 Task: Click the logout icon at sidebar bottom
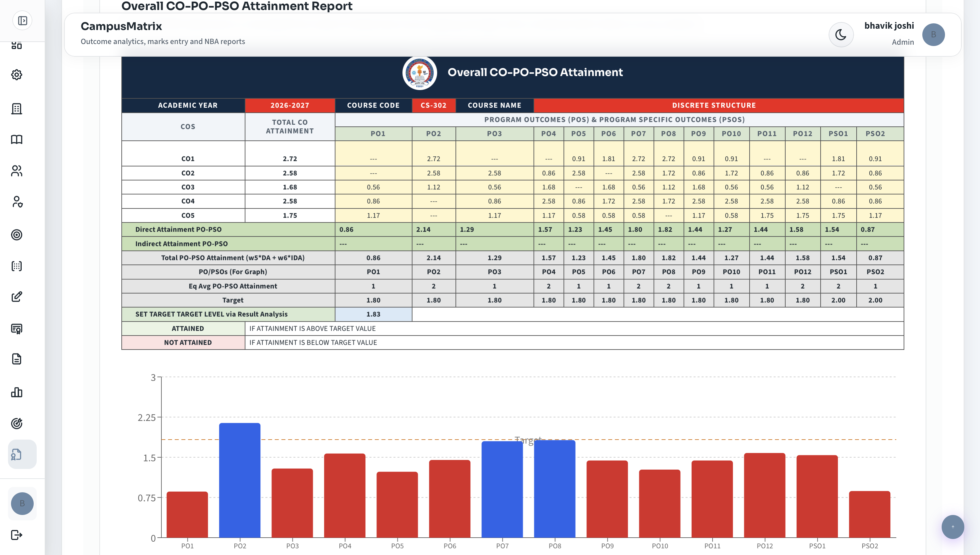17,535
